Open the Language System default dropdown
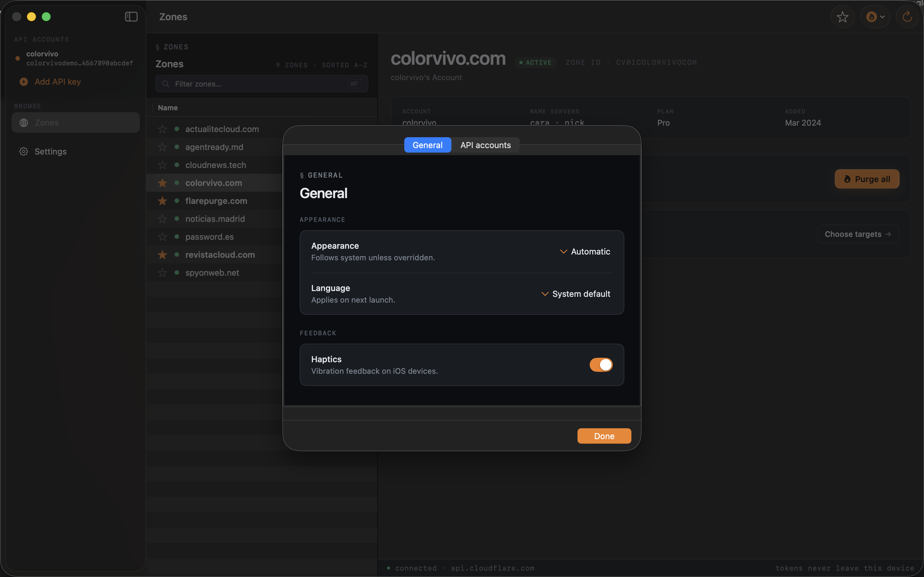 coord(575,294)
